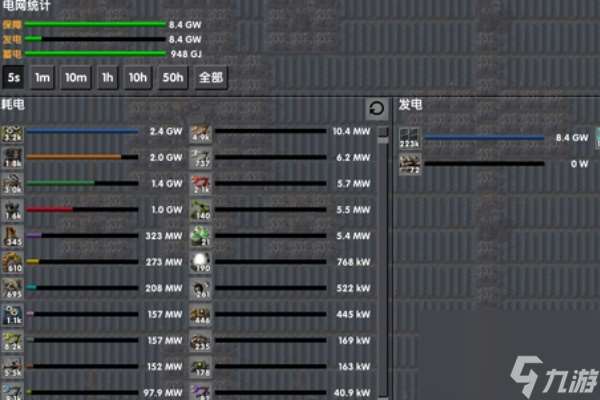
Task: Click the 8.2k icon at 157 MW
Action: (x=12, y=340)
